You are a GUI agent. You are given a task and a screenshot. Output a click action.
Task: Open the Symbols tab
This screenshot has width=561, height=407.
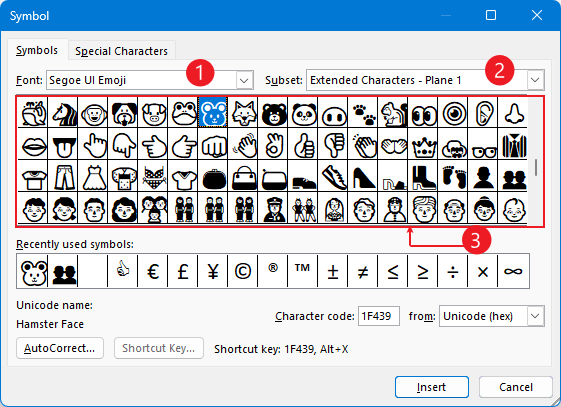point(37,50)
